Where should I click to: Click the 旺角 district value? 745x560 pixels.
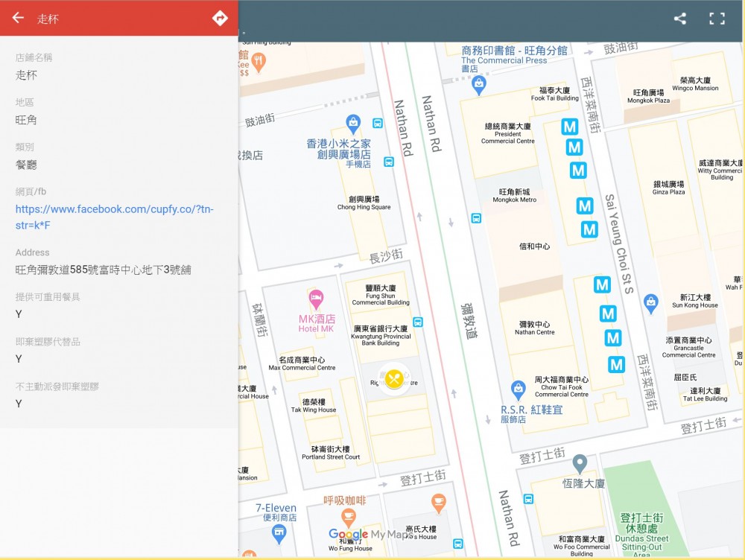click(26, 120)
